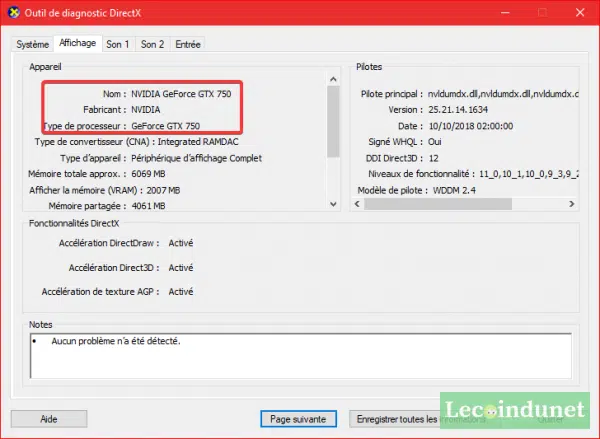
Task: Click the driver model 'WDDM 2.4'
Action: [x=454, y=190]
